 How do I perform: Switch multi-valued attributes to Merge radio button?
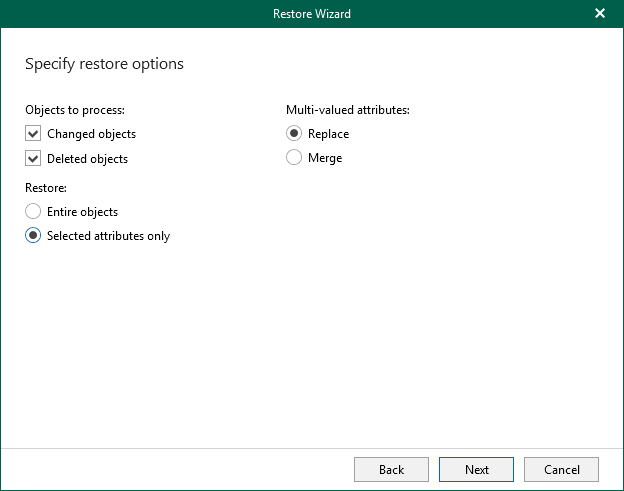[x=294, y=158]
